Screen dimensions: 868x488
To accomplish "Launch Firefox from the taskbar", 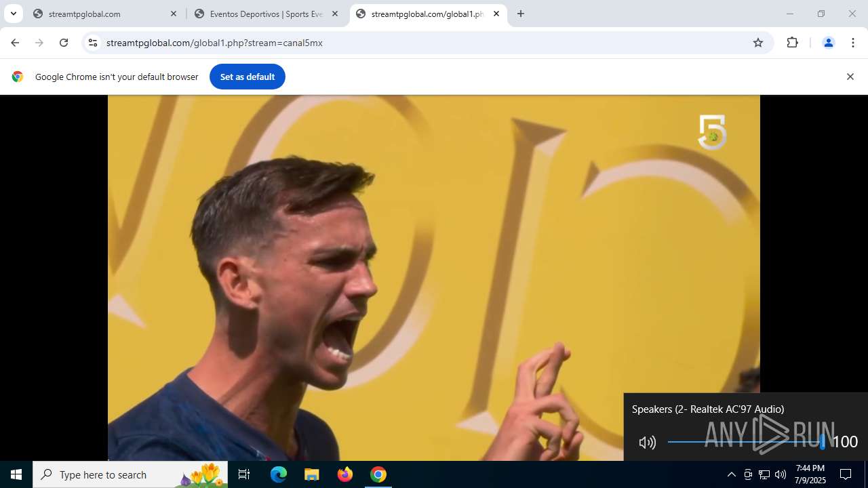I will coord(345,474).
